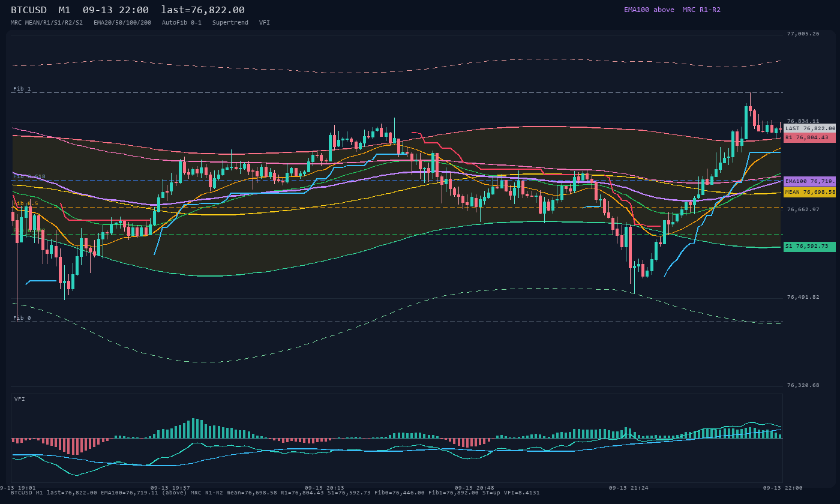Click the 09-13 19:37 time axis label
Screen dimensions: 840x504
tap(170, 488)
